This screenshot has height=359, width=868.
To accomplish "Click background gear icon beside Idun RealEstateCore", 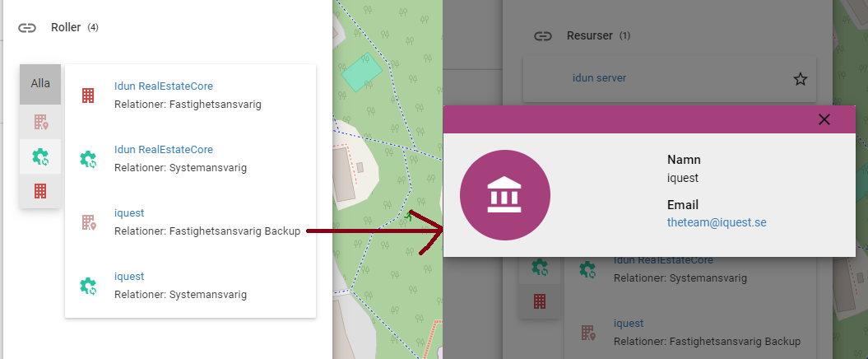I will click(x=587, y=270).
